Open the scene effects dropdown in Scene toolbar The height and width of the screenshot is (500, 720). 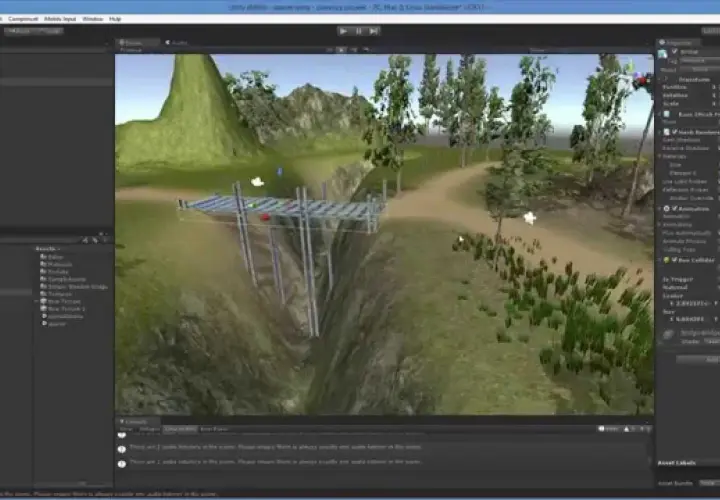pos(366,50)
